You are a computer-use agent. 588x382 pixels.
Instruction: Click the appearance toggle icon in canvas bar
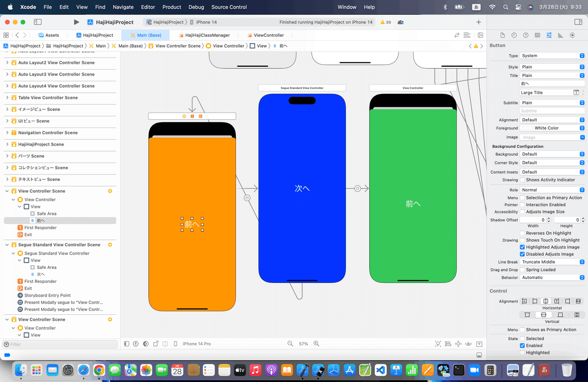[x=146, y=344]
